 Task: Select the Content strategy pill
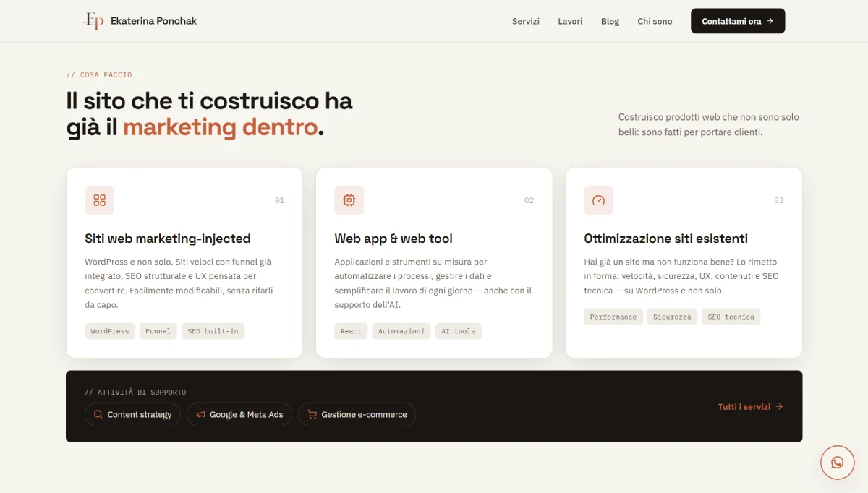(132, 414)
